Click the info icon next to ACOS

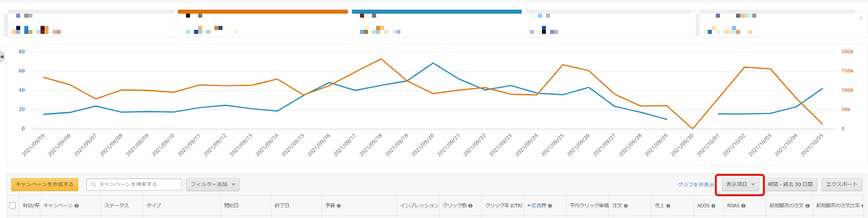click(713, 206)
